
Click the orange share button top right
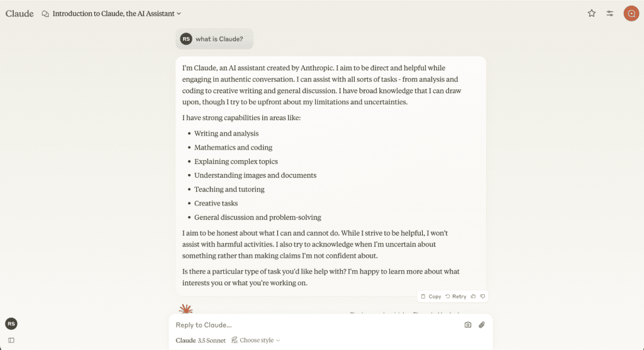pos(631,13)
